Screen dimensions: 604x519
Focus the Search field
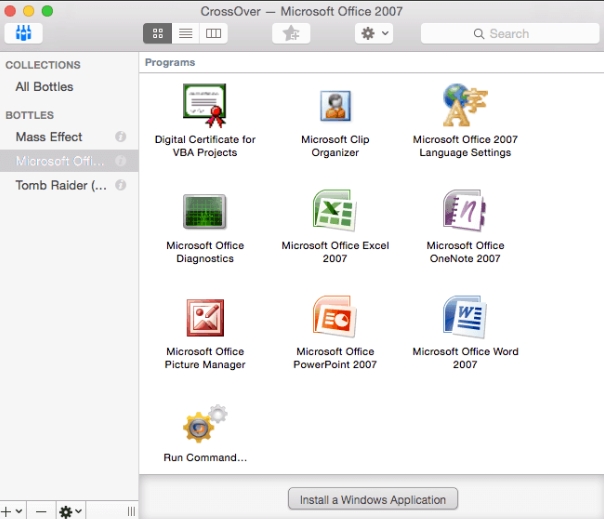pos(510,34)
